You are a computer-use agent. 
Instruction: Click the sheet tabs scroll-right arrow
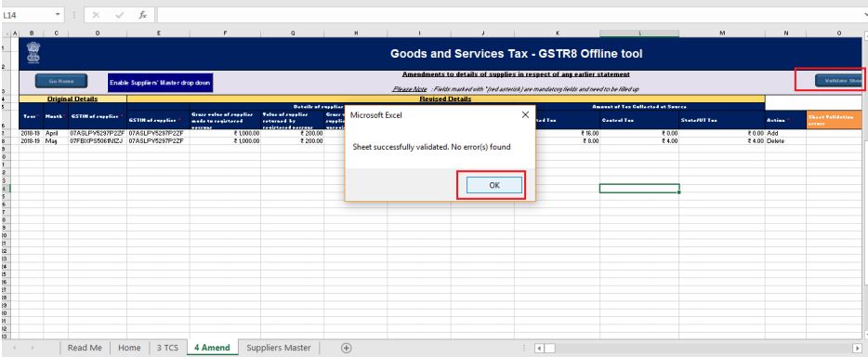pyautogui.click(x=33, y=348)
